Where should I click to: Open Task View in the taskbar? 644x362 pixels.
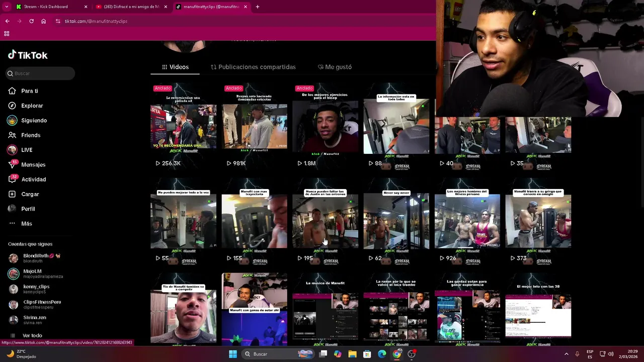pyautogui.click(x=324, y=354)
